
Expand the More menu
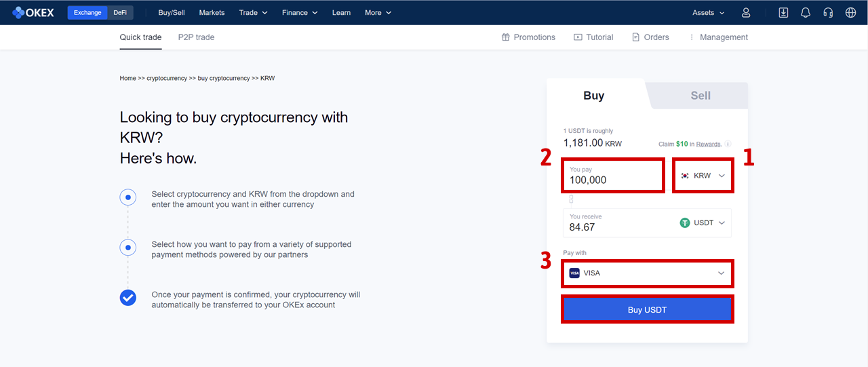[378, 12]
